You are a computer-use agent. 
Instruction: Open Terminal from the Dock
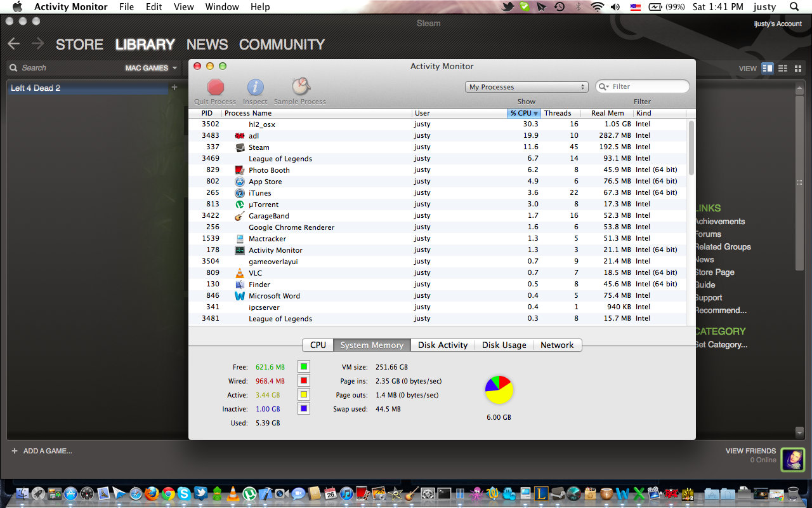tap(444, 493)
